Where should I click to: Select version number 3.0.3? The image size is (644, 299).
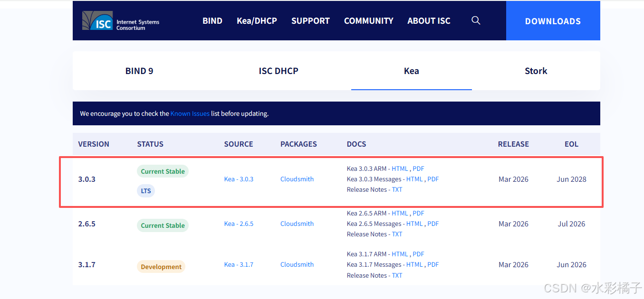[87, 179]
